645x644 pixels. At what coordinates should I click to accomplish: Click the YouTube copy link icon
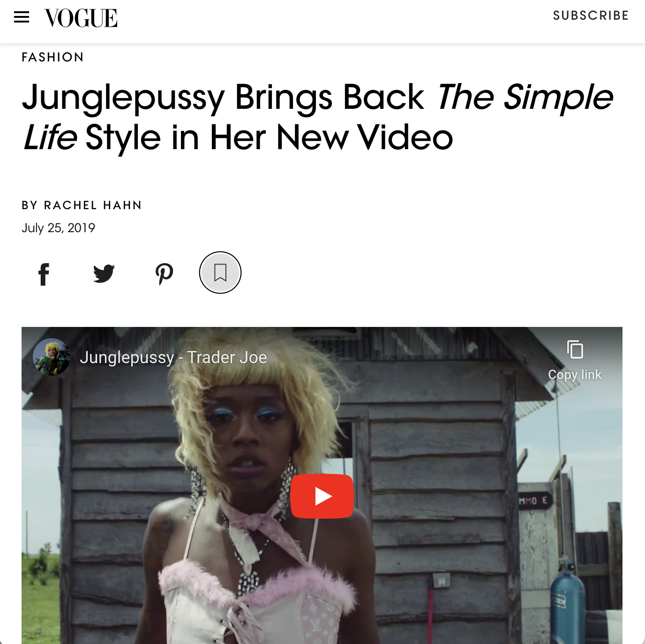pos(575,349)
